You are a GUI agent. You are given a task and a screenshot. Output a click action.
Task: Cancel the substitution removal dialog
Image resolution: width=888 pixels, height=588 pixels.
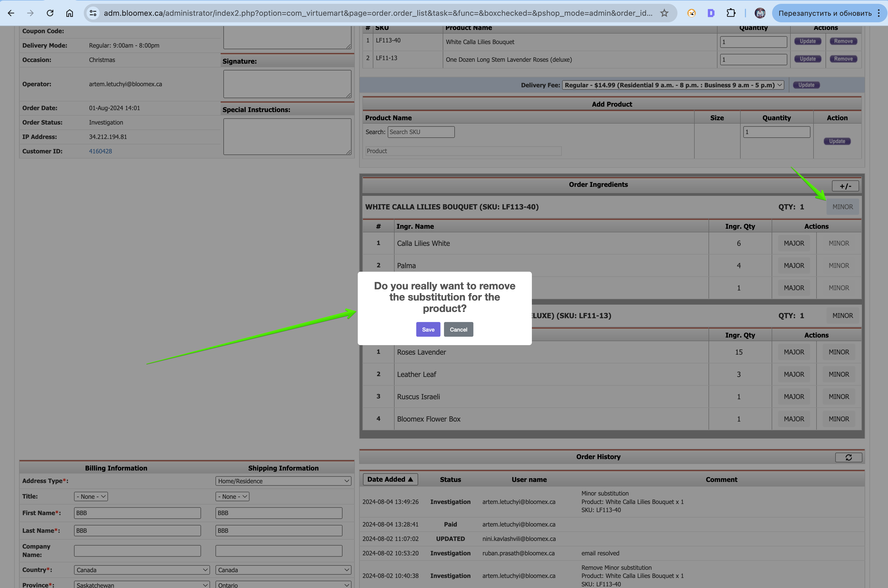tap(458, 329)
